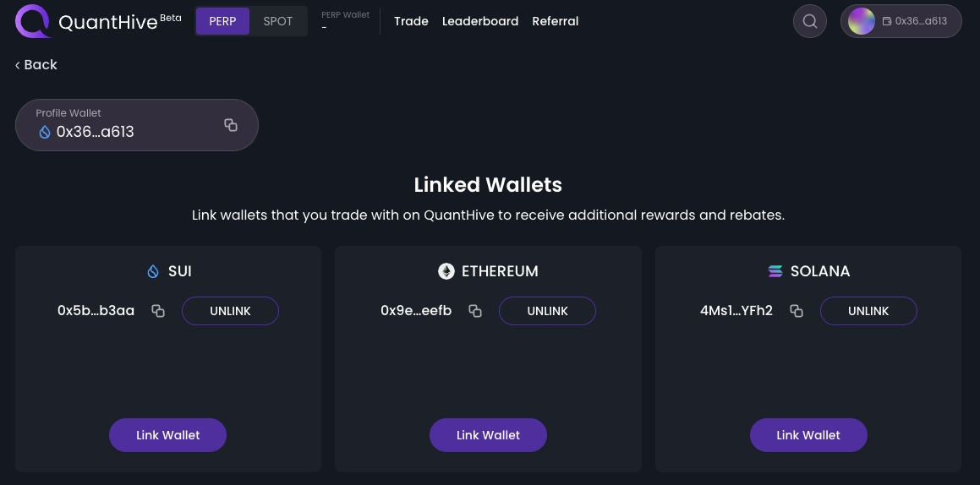Screen dimensions: 980x485
Task: Link a wallet under Solana
Action: pyautogui.click(x=808, y=435)
